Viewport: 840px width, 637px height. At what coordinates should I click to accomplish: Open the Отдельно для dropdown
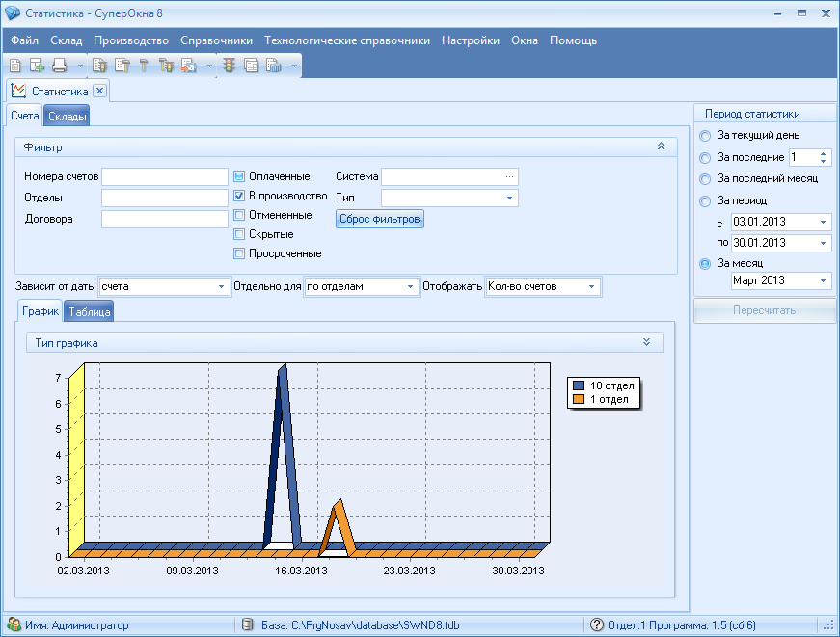point(411,287)
